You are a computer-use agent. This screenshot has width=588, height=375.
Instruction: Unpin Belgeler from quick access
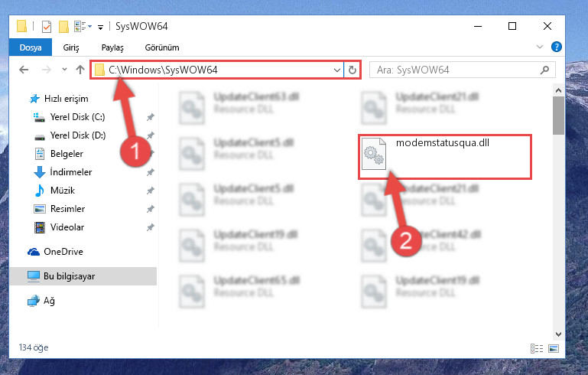(151, 154)
